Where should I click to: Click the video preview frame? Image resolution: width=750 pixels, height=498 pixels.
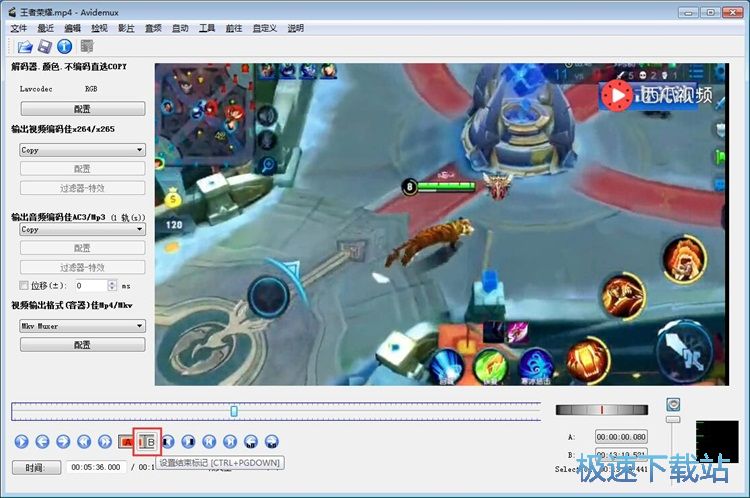pyautogui.click(x=441, y=224)
